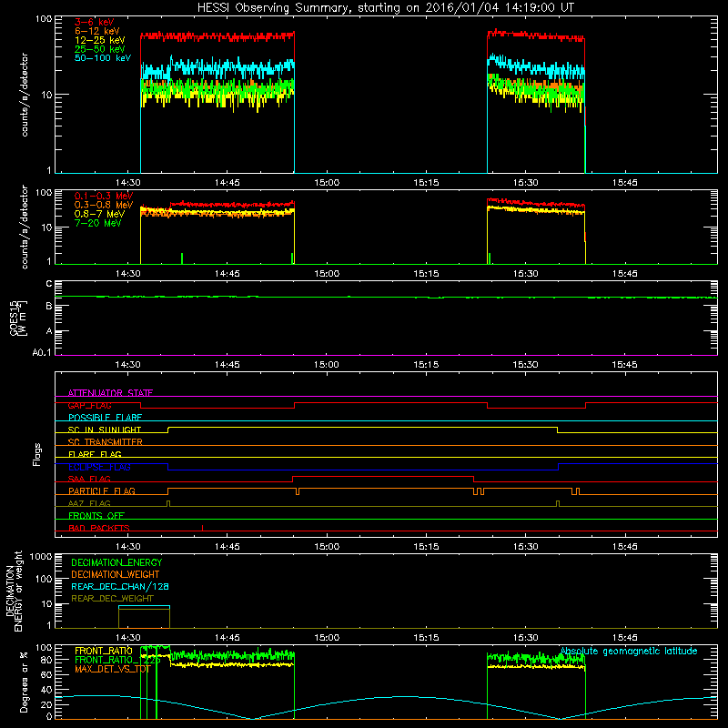This screenshot has width=728, height=728.
Task: Click the DECIMATION_WEIGHT legend label
Action: pos(116,574)
